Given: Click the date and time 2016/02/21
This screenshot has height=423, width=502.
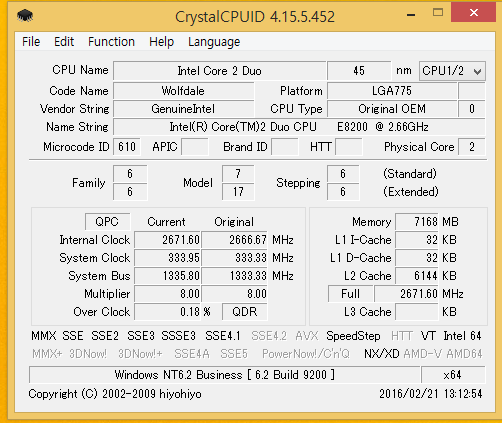Looking at the screenshot, I should (x=431, y=394).
